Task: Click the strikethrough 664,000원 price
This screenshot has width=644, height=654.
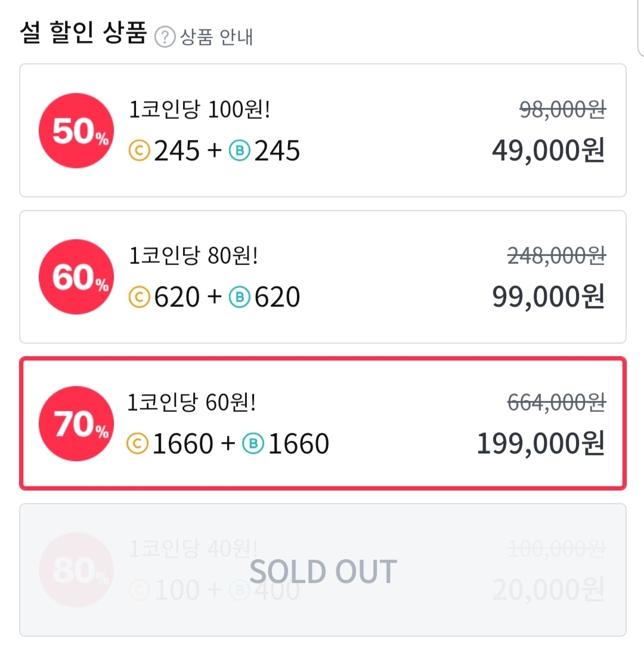Action: 556,403
